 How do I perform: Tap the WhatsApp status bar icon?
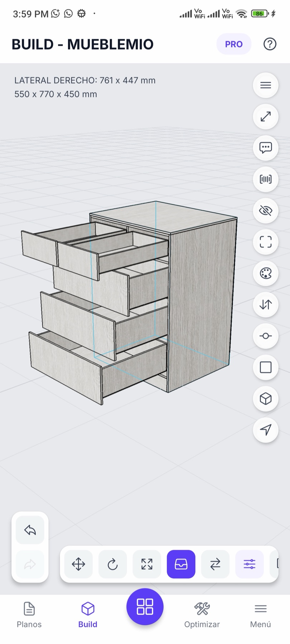point(68,14)
